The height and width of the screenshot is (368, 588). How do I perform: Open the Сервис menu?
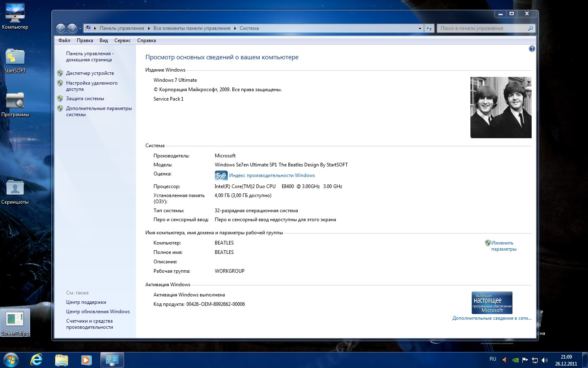pyautogui.click(x=122, y=40)
